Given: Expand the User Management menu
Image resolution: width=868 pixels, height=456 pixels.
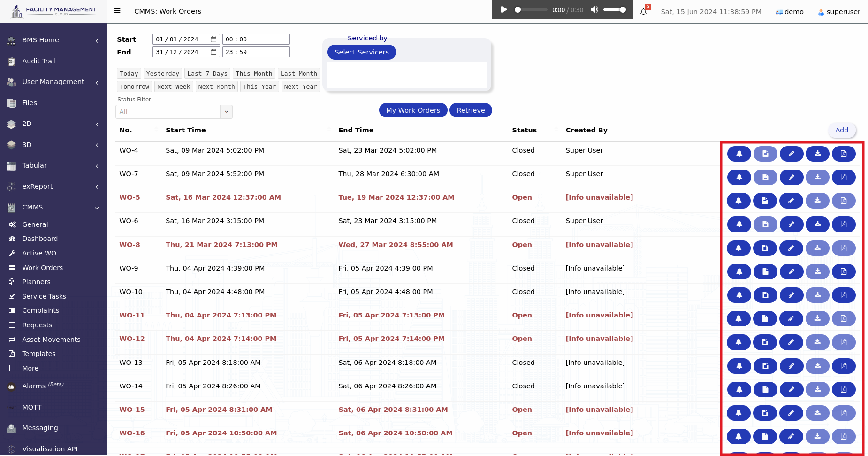Looking at the screenshot, I should 53,82.
